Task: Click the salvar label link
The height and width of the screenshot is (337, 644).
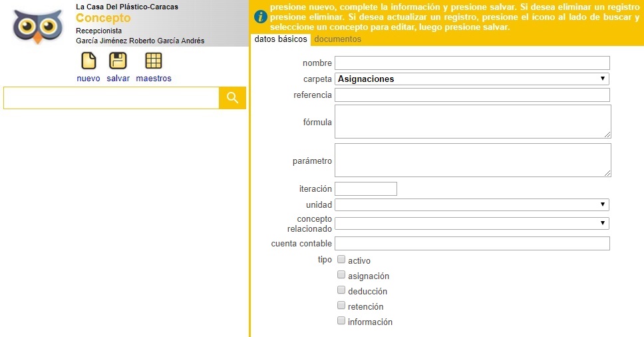Action: [118, 78]
